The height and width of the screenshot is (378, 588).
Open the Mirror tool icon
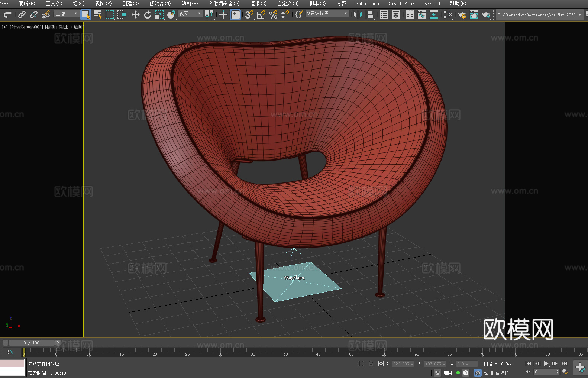358,14
